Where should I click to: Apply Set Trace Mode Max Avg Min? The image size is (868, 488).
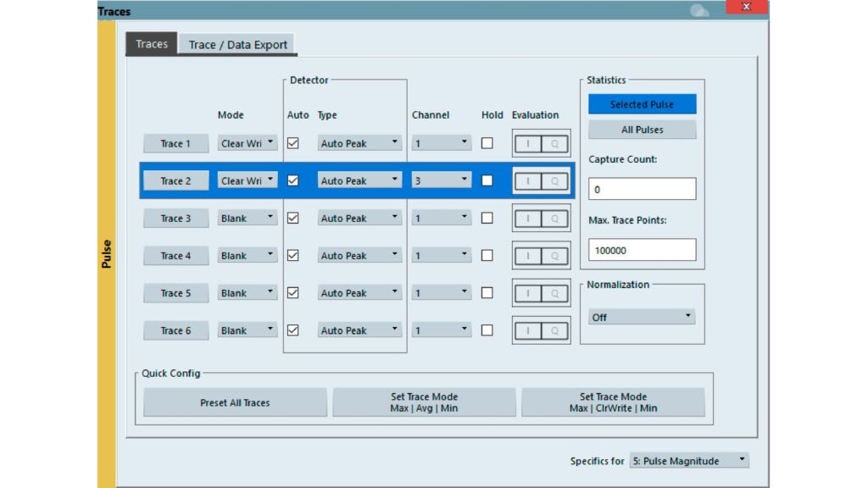(x=424, y=402)
